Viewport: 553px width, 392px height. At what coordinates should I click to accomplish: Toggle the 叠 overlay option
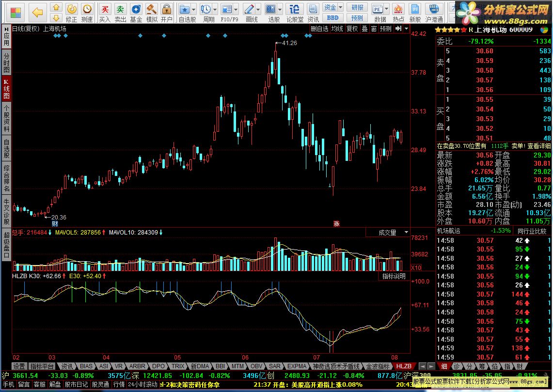pyautogui.click(x=364, y=29)
